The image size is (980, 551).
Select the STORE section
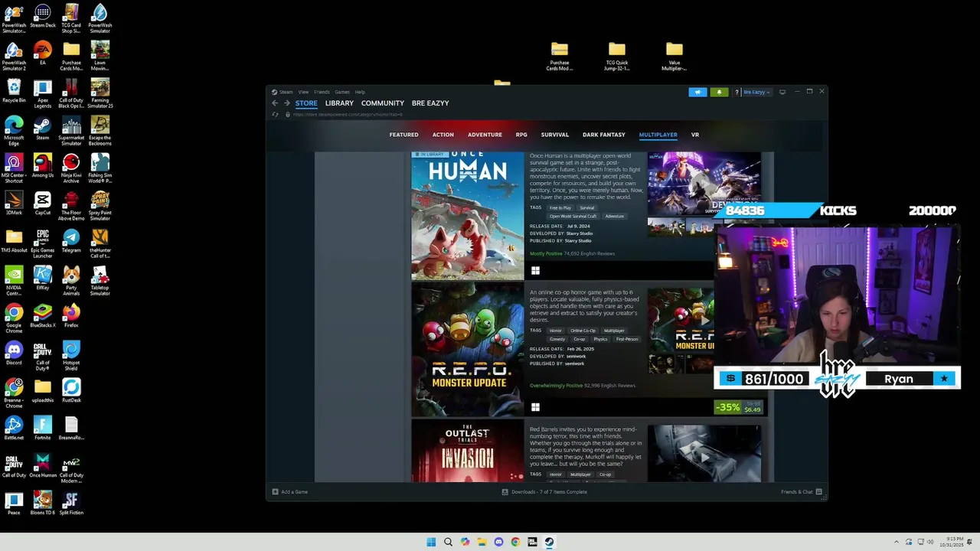point(306,103)
